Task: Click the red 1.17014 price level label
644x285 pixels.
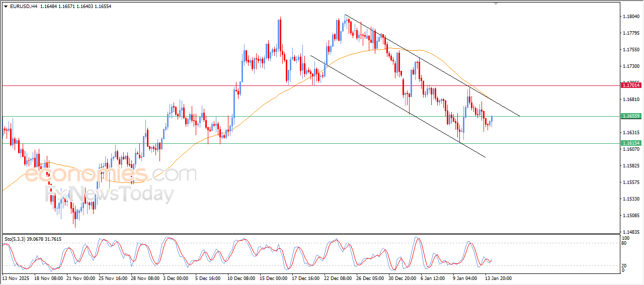Action: tap(631, 85)
